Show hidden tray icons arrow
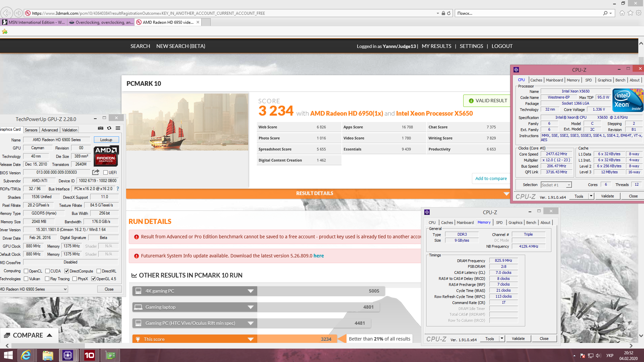 click(x=574, y=356)
